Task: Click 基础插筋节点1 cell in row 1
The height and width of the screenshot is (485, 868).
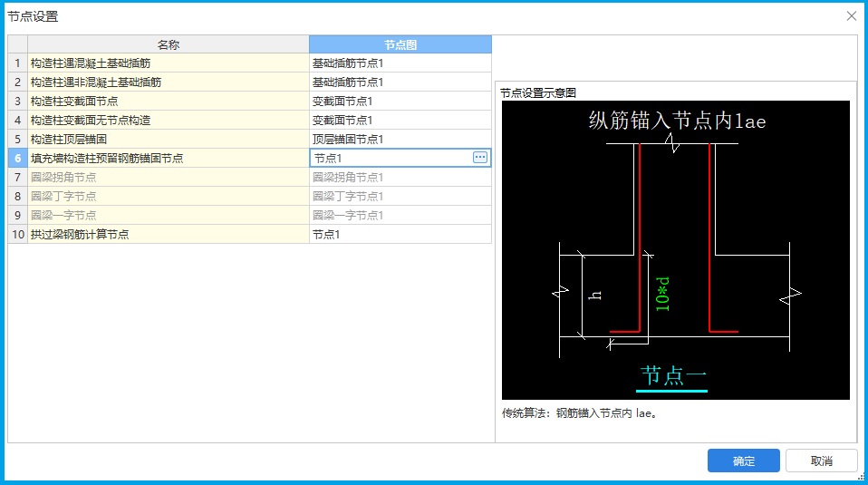Action: [x=400, y=63]
